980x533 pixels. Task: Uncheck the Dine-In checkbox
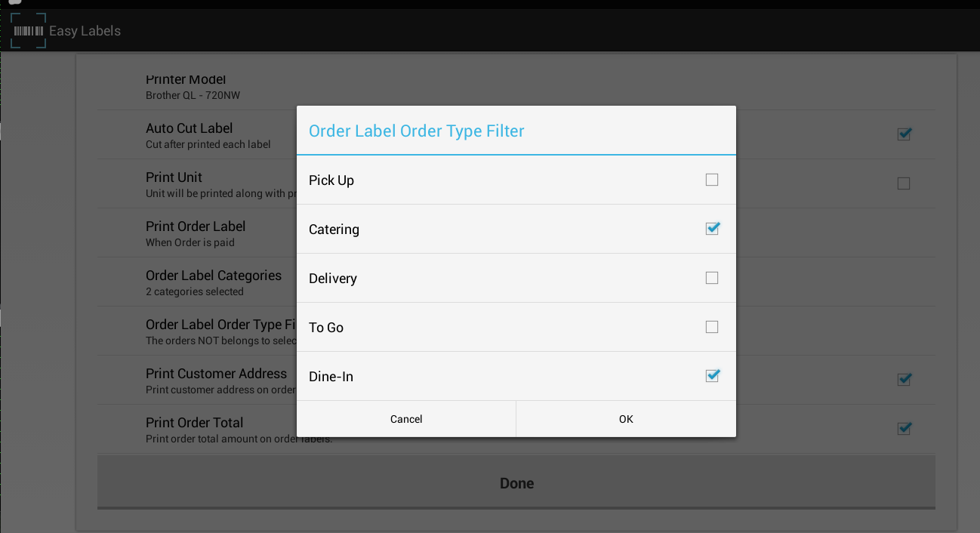click(x=712, y=376)
